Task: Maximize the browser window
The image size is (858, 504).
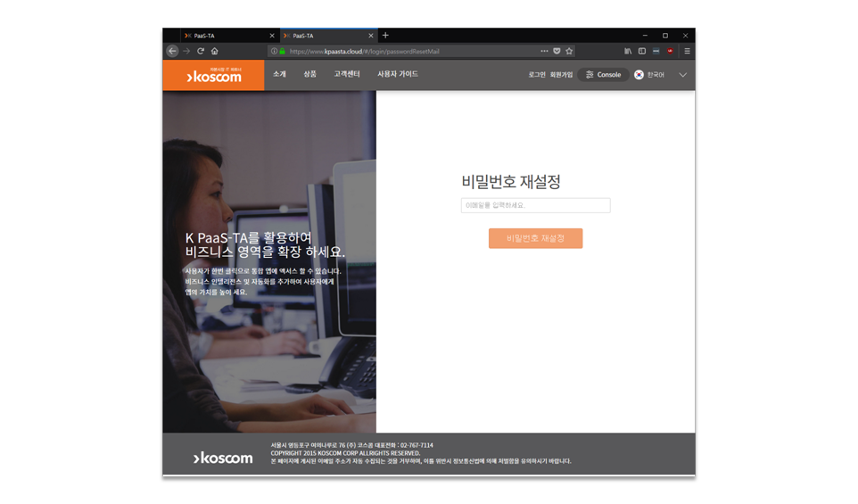Action: 665,36
